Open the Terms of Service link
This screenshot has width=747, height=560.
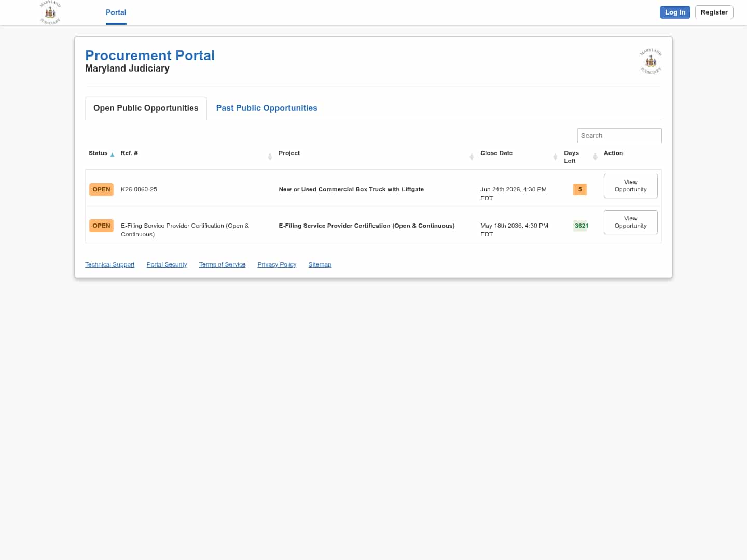click(222, 264)
